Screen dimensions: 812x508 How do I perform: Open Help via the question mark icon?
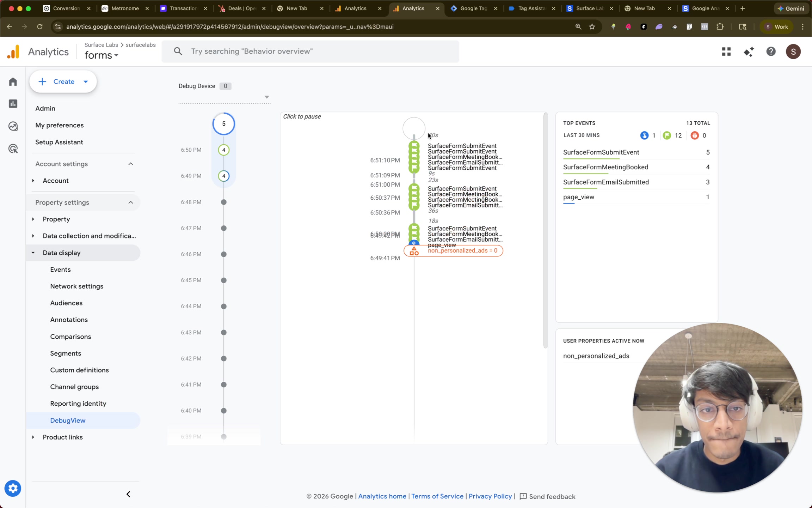[x=771, y=52]
